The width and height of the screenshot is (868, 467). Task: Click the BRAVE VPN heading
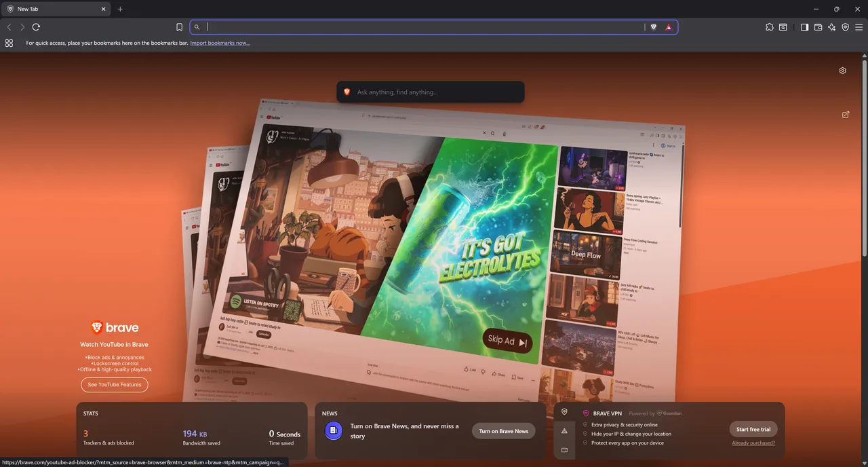tap(607, 413)
